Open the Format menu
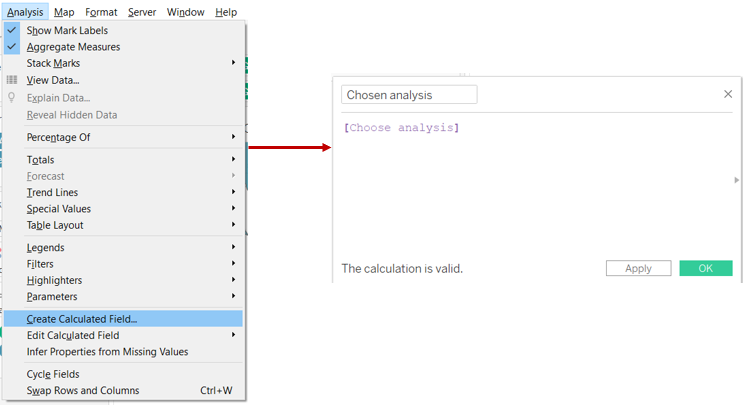 click(101, 12)
